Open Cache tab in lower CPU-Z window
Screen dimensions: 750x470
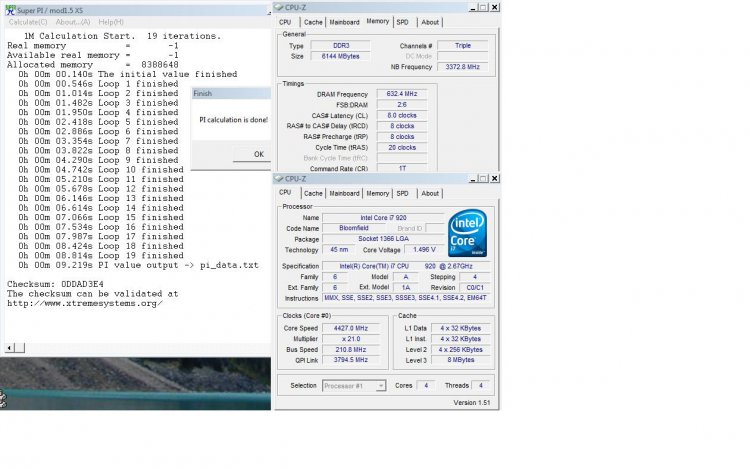point(313,193)
